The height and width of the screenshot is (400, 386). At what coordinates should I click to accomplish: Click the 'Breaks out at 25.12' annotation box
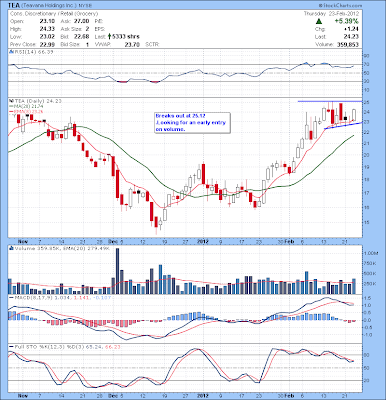click(x=192, y=122)
